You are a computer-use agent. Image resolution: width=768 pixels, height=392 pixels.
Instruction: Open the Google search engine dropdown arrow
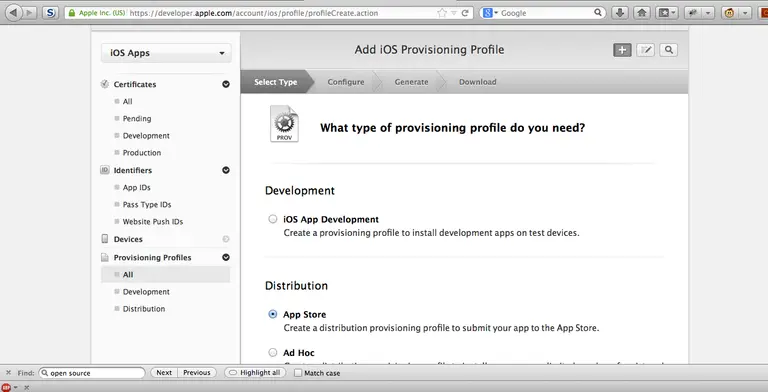496,13
